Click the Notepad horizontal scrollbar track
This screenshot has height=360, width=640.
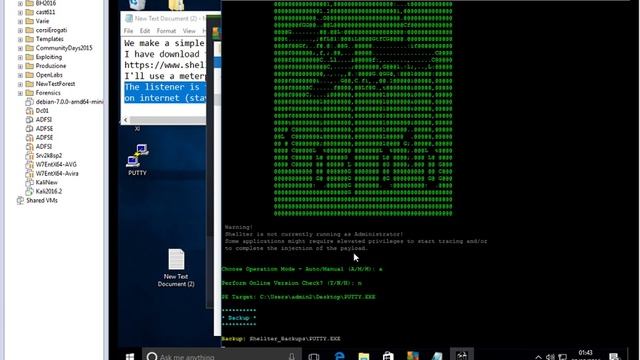pyautogui.click(x=168, y=120)
